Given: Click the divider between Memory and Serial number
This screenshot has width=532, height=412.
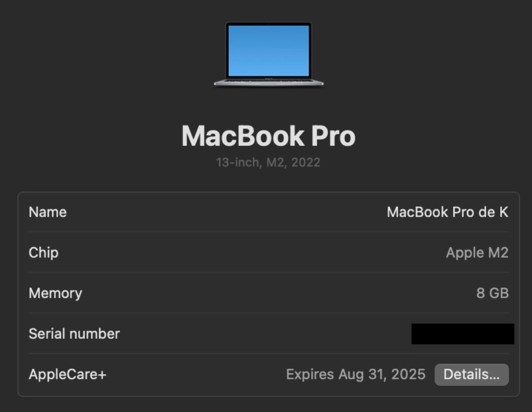Looking at the screenshot, I should click(269, 313).
